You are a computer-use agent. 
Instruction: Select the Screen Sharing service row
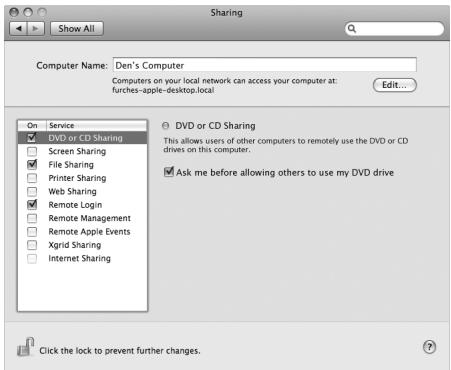point(82,151)
